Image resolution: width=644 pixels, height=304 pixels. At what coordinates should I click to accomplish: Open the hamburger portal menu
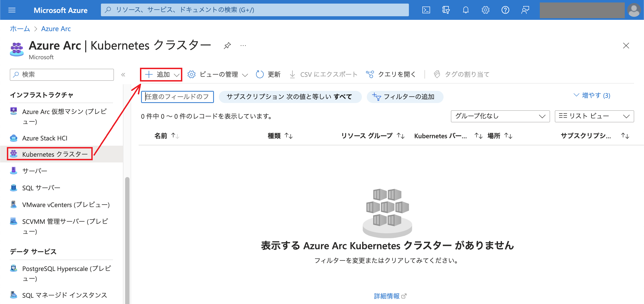point(12,10)
